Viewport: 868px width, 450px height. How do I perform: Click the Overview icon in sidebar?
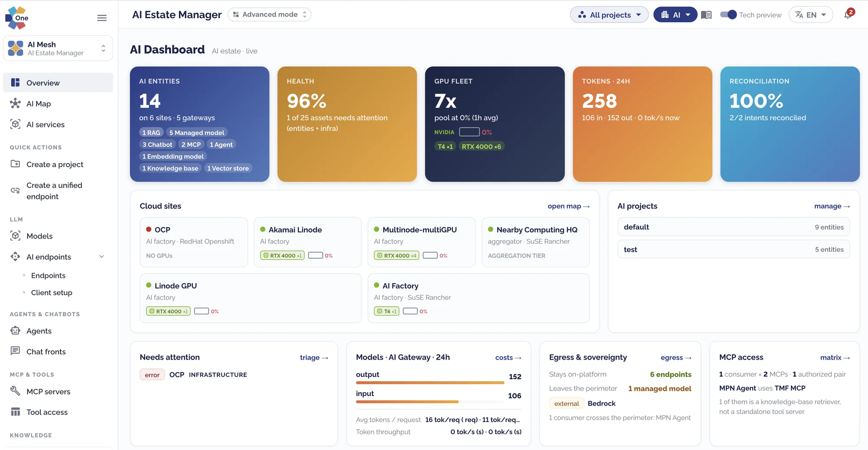click(x=16, y=83)
